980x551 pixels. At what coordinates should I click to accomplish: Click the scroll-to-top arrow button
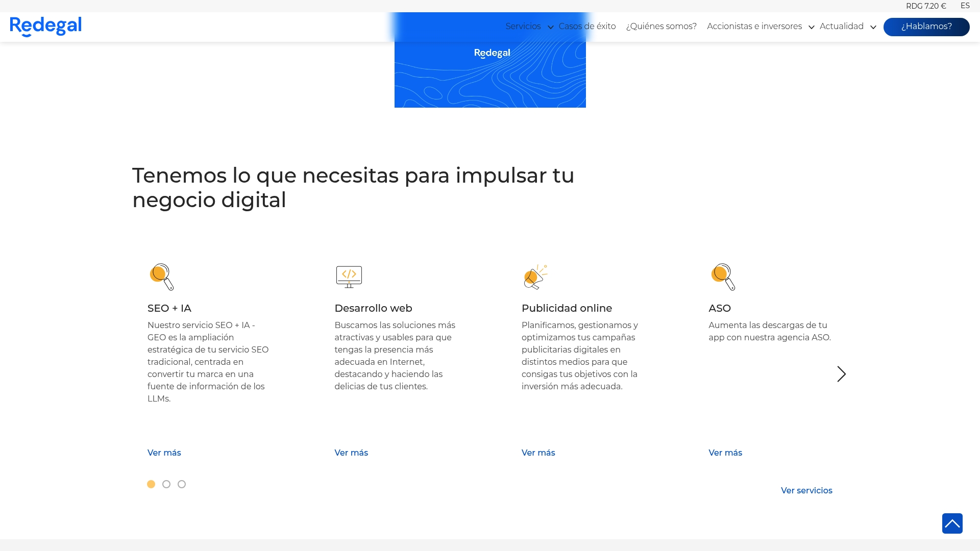coord(952,523)
